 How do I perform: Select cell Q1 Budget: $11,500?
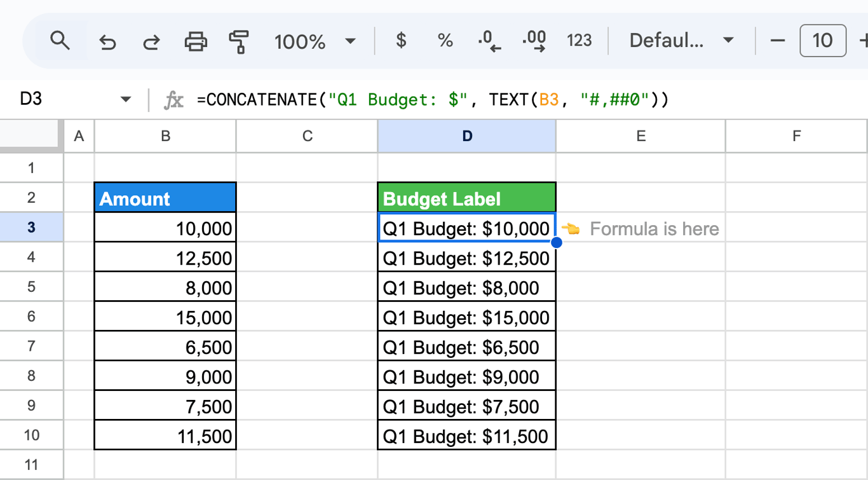467,435
